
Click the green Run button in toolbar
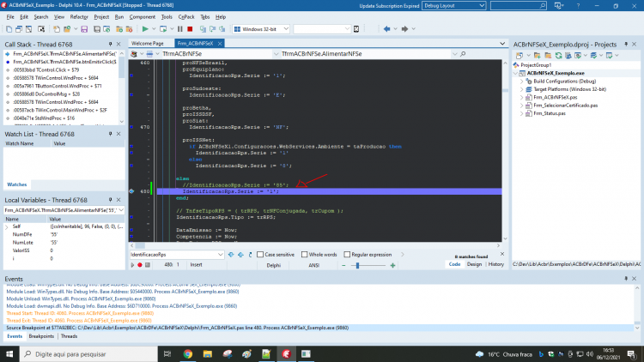[145, 29]
